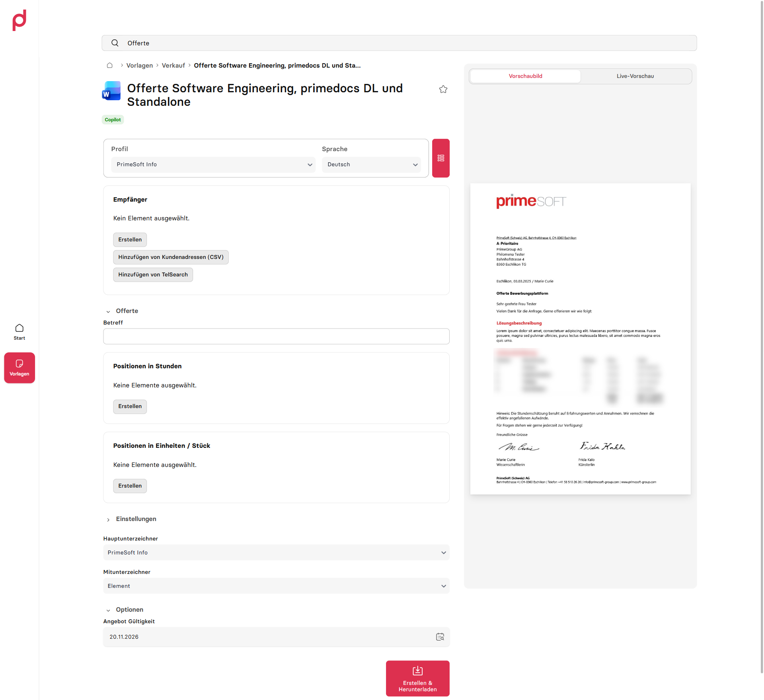The width and height of the screenshot is (764, 700).
Task: Click the page vertical scrollbar
Action: point(762,336)
